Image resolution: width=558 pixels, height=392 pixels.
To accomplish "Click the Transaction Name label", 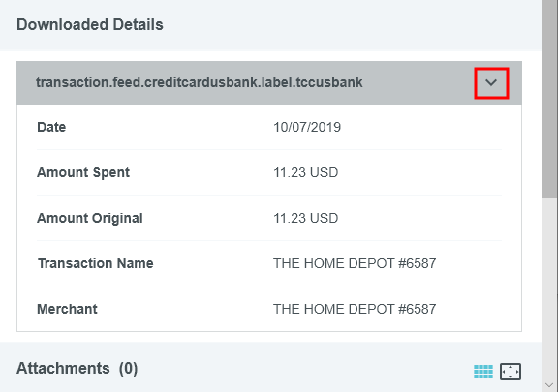I will [95, 263].
